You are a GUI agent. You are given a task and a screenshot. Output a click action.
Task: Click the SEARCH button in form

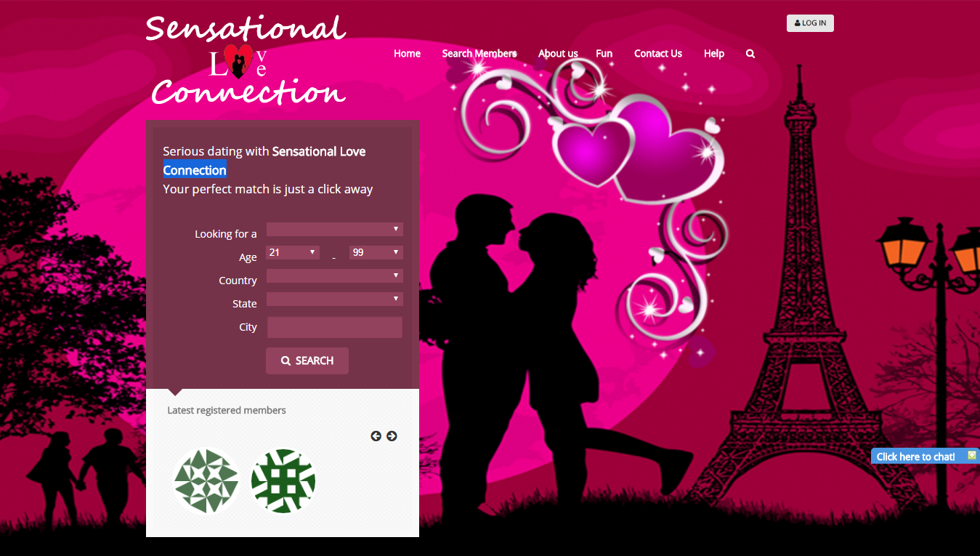[307, 361]
